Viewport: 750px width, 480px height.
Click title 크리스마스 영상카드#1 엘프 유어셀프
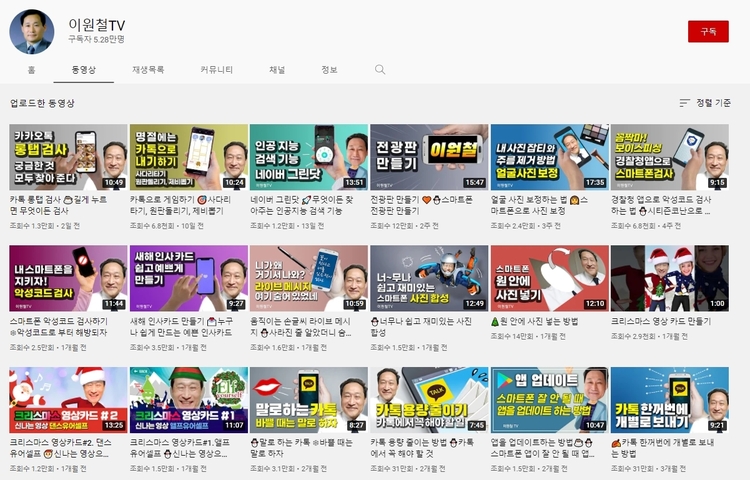(180, 448)
